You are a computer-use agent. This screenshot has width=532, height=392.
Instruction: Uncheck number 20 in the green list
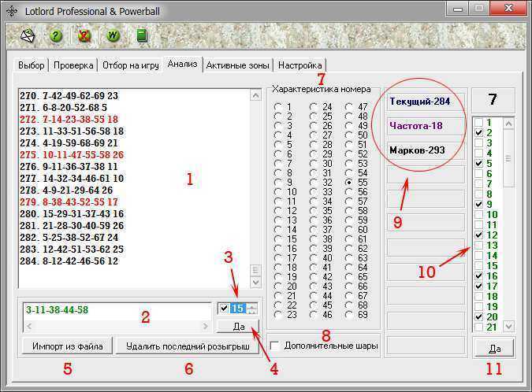click(x=478, y=316)
